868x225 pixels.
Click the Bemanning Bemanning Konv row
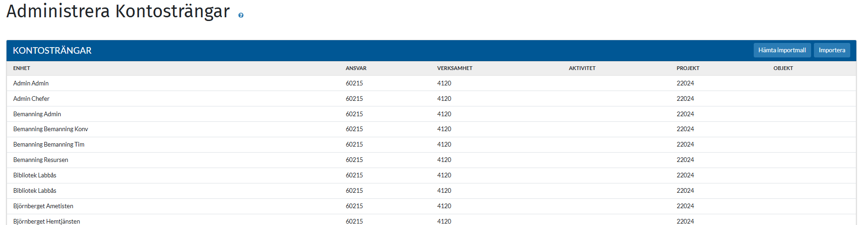point(50,129)
